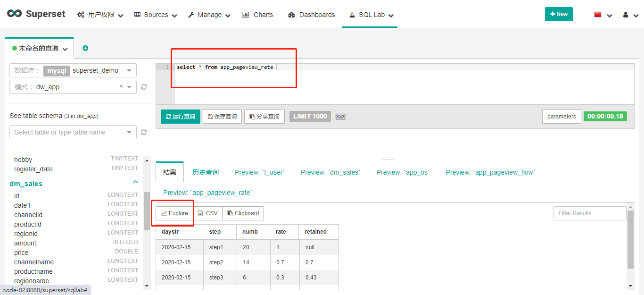
Task: Clear the dw_app schema using the x icon
Action: tap(120, 87)
